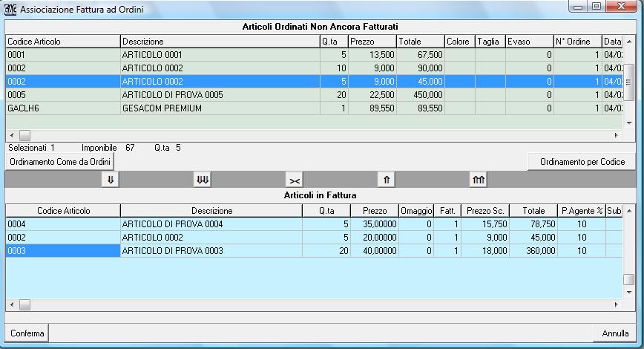
Task: Click lower table horizontal scrollbar thumb
Action: coord(24,304)
